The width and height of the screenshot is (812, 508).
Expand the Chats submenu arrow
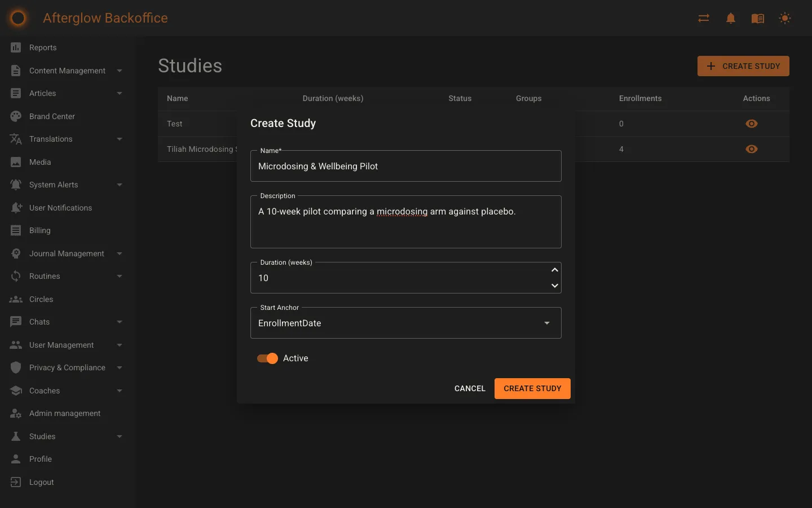pyautogui.click(x=120, y=322)
